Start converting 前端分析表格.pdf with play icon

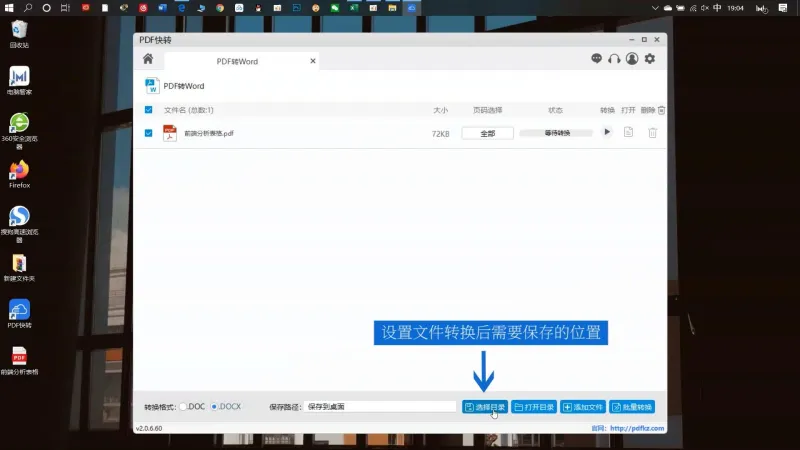pyautogui.click(x=607, y=133)
